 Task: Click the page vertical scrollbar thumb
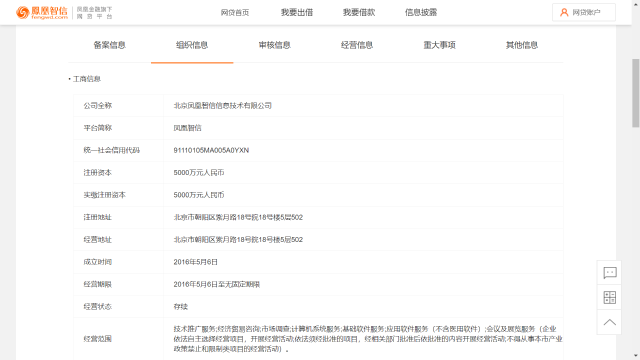[x=636, y=93]
